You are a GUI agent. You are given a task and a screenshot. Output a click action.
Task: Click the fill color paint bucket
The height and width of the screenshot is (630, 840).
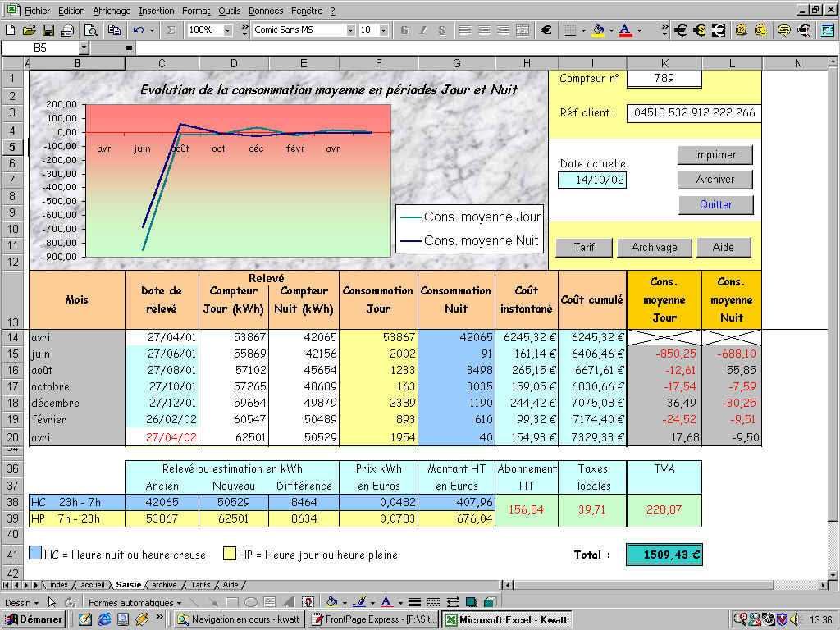[x=596, y=30]
